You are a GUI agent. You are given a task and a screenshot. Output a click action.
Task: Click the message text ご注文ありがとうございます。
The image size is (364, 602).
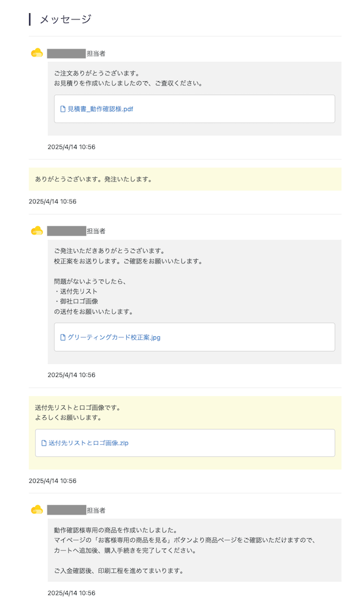96,73
